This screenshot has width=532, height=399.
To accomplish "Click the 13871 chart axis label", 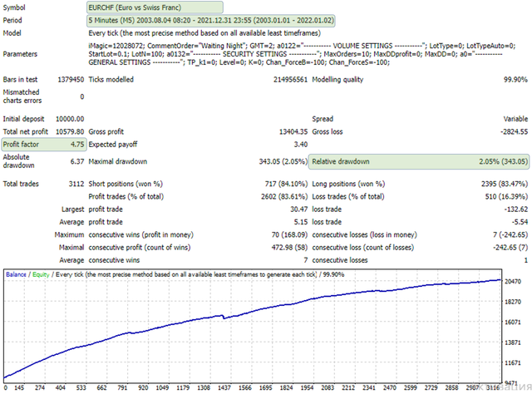I will [x=513, y=342].
